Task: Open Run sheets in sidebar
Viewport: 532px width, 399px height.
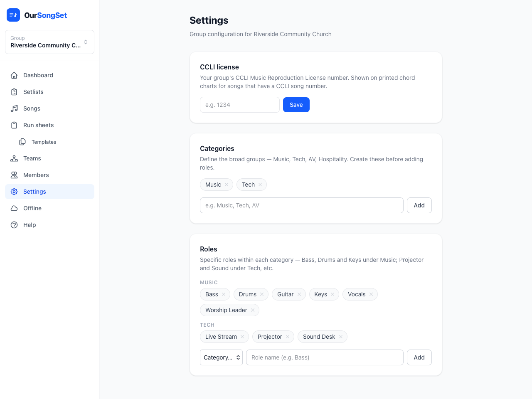Action: click(49, 125)
